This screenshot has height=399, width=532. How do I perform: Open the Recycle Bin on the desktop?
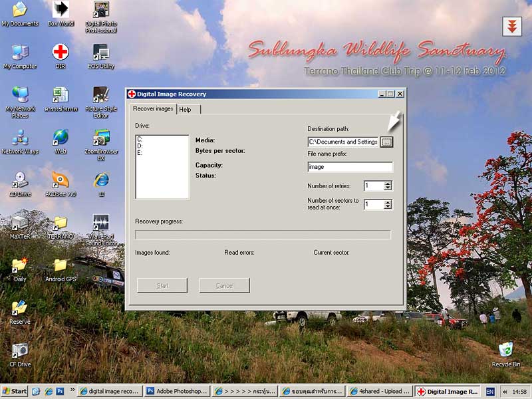[x=506, y=350]
